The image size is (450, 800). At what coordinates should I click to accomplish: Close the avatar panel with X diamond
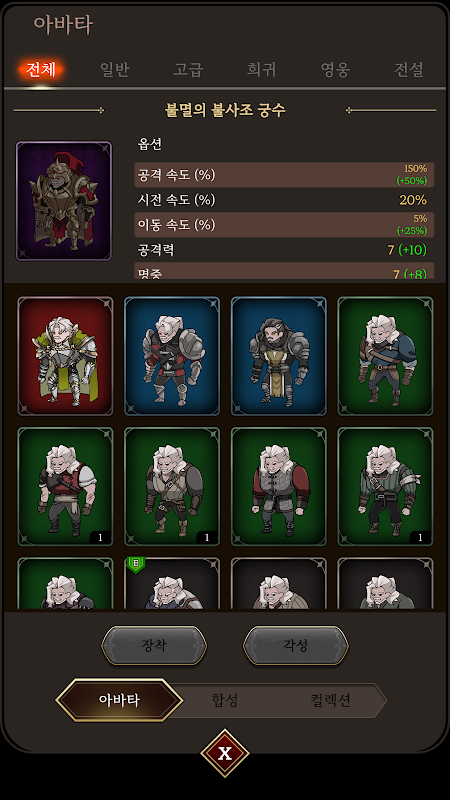[x=225, y=753]
